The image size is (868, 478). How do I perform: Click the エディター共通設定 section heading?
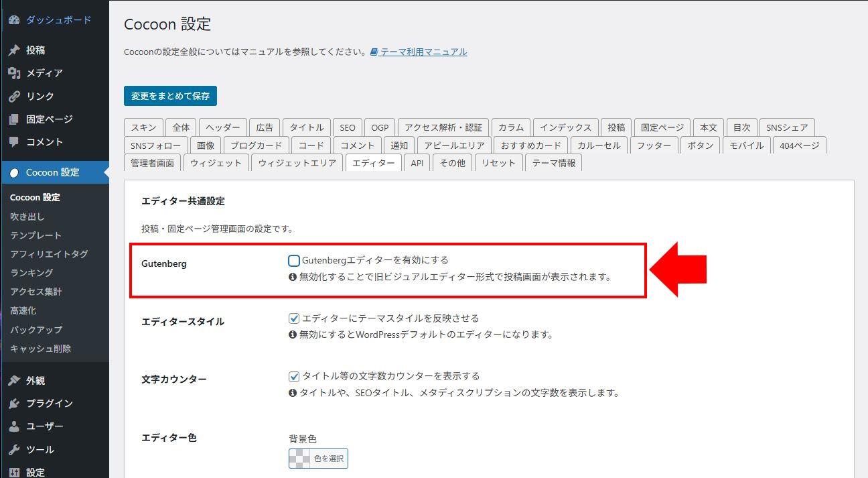[183, 201]
